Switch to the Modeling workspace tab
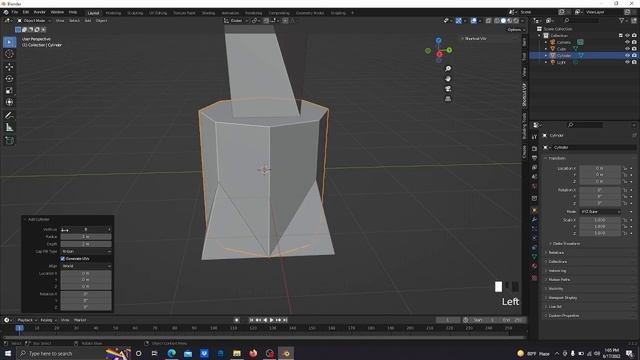This screenshot has width=640, height=360. point(113,13)
